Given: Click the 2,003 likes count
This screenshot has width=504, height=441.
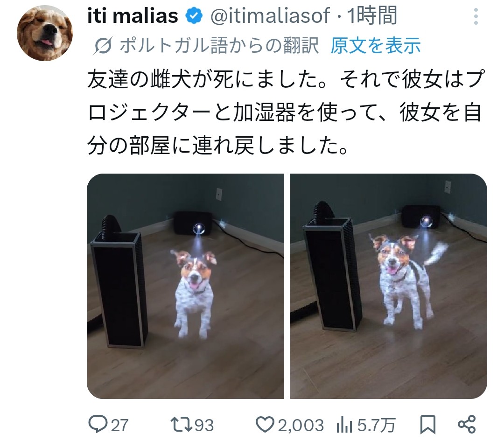Looking at the screenshot, I should point(301,425).
